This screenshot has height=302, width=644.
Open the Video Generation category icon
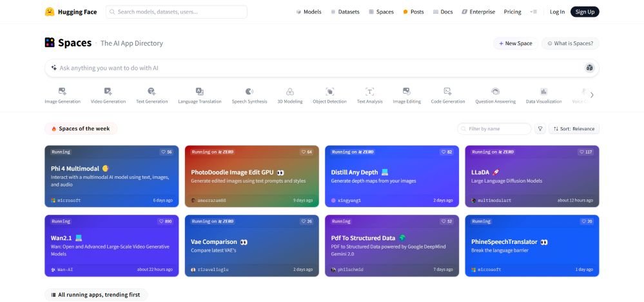(x=108, y=91)
